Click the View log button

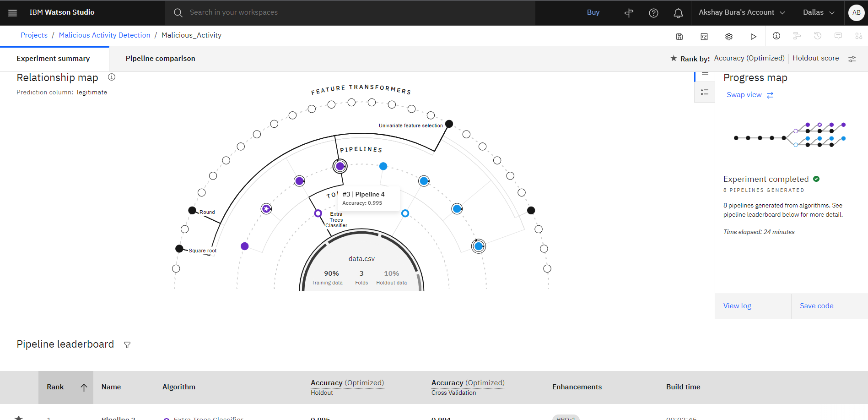[x=737, y=305]
